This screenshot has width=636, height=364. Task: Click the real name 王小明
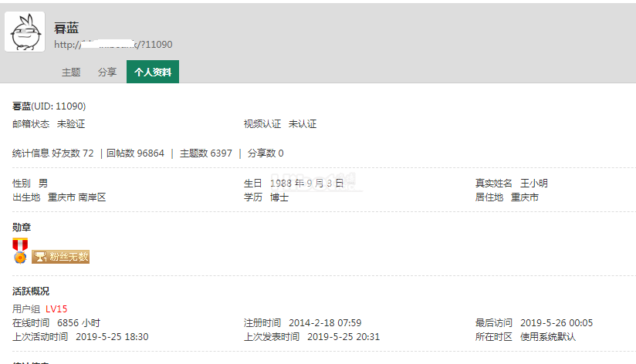(534, 184)
